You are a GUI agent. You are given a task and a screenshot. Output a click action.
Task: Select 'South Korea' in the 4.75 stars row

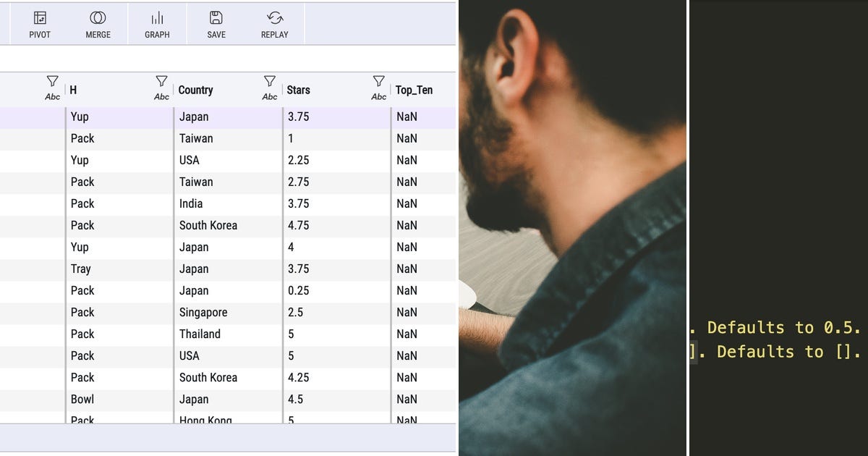[208, 225]
